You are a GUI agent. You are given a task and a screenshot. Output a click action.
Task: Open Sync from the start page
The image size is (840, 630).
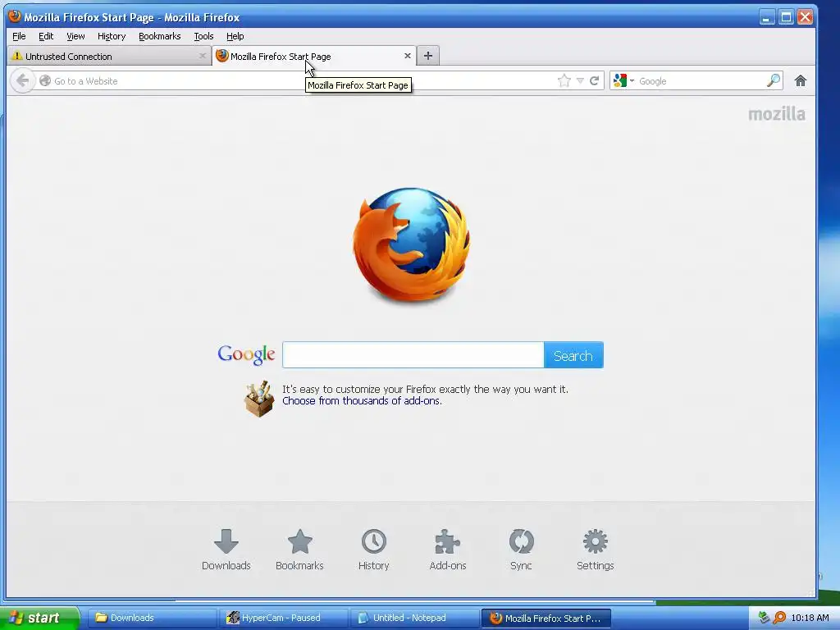pyautogui.click(x=521, y=550)
